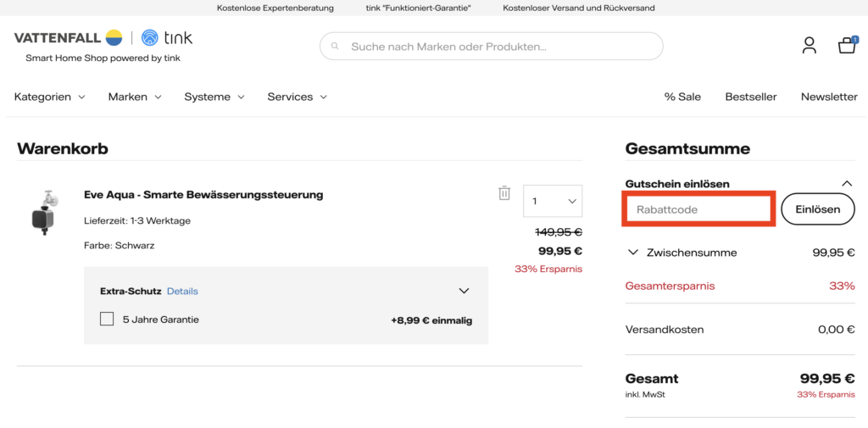Open the Systeme menu
Screen dimensions: 868x428
pyautogui.click(x=214, y=97)
